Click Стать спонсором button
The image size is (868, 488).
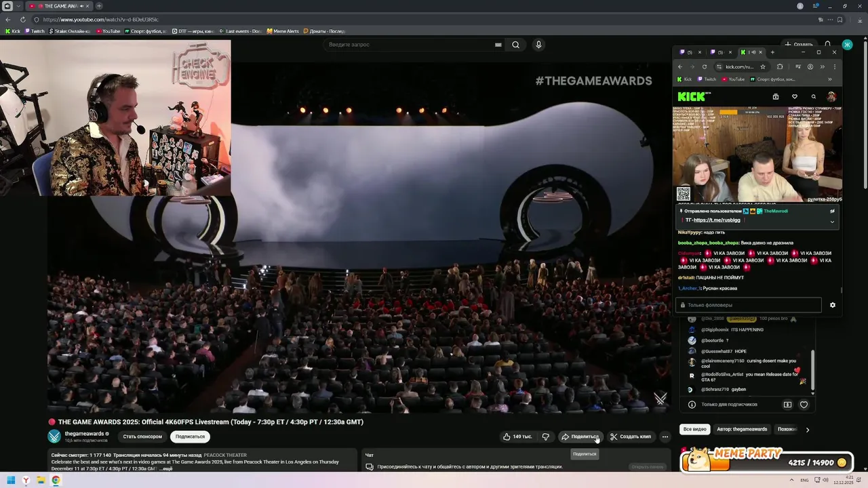[142, 436]
